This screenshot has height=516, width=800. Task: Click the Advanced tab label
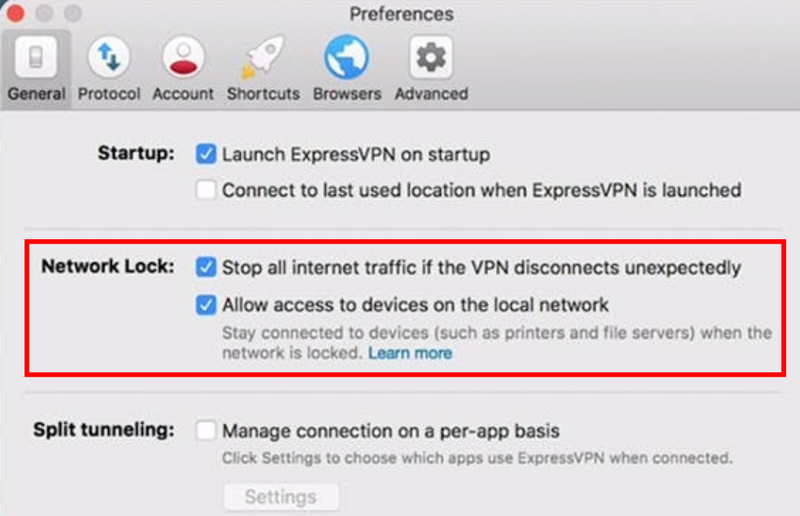431,94
